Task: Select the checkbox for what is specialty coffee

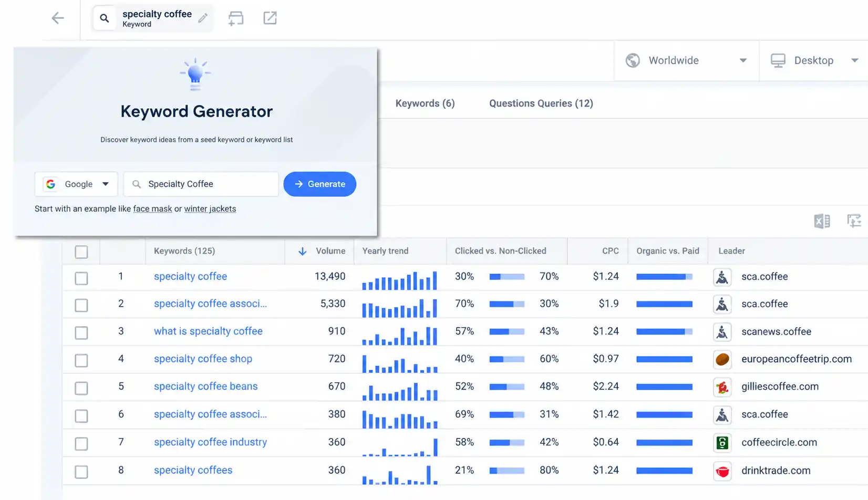Action: pyautogui.click(x=81, y=332)
